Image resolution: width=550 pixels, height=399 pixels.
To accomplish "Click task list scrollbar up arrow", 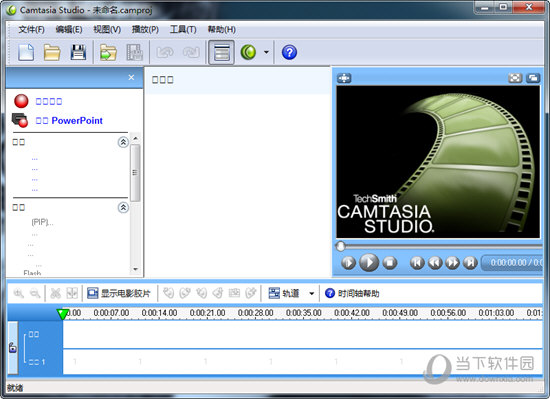I will click(x=135, y=138).
